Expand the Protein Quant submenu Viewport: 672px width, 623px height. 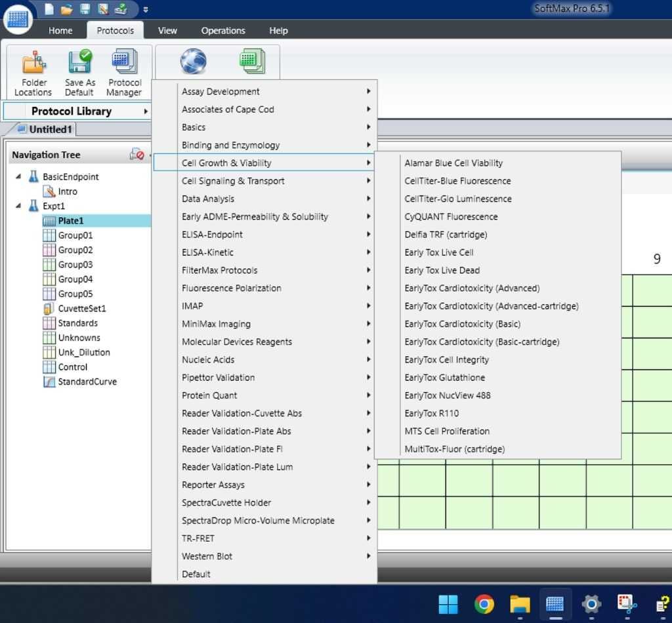[x=265, y=395]
